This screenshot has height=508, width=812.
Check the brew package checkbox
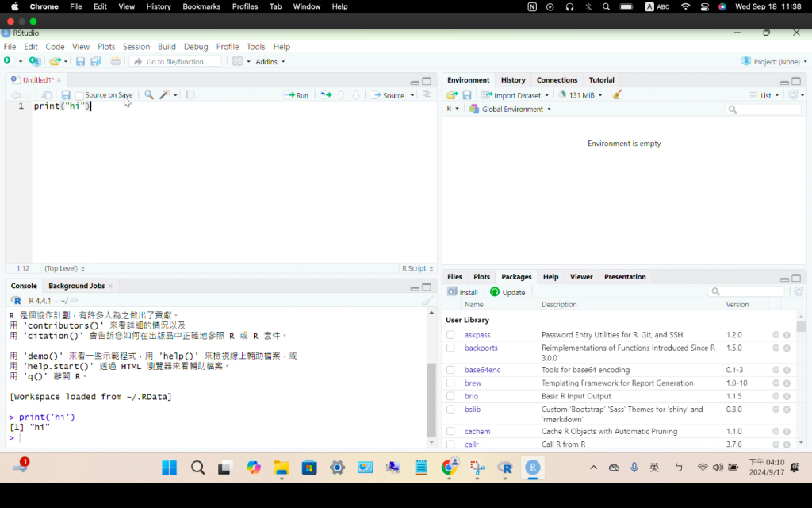click(450, 383)
